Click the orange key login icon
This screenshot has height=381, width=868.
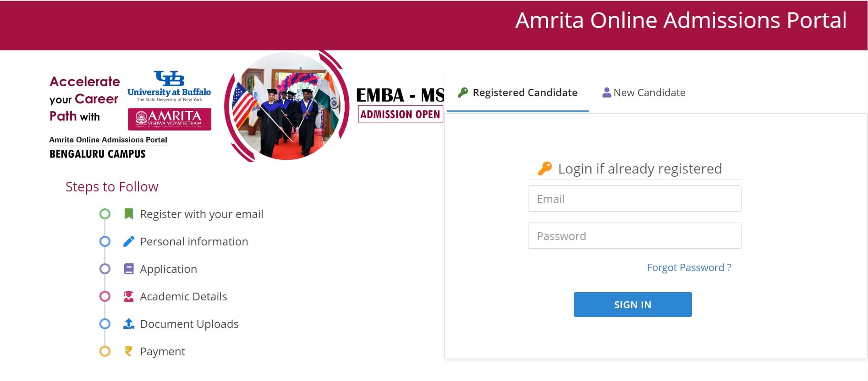coord(545,169)
